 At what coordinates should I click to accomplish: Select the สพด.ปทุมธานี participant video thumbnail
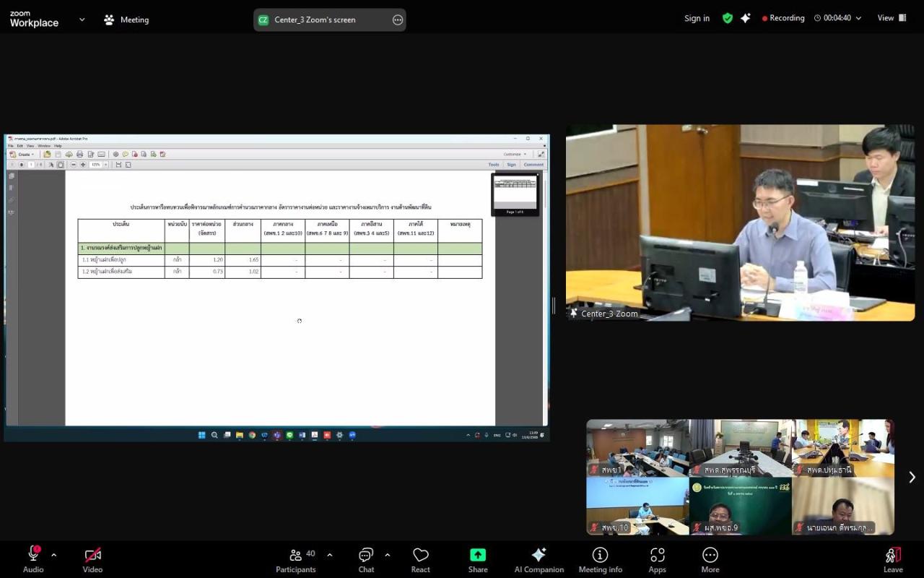(x=842, y=448)
